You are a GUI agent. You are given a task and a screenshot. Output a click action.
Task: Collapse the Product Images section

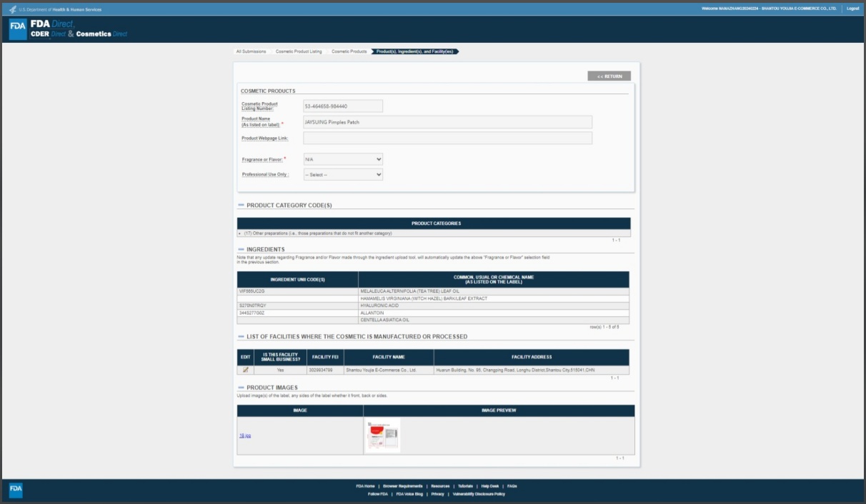click(241, 388)
